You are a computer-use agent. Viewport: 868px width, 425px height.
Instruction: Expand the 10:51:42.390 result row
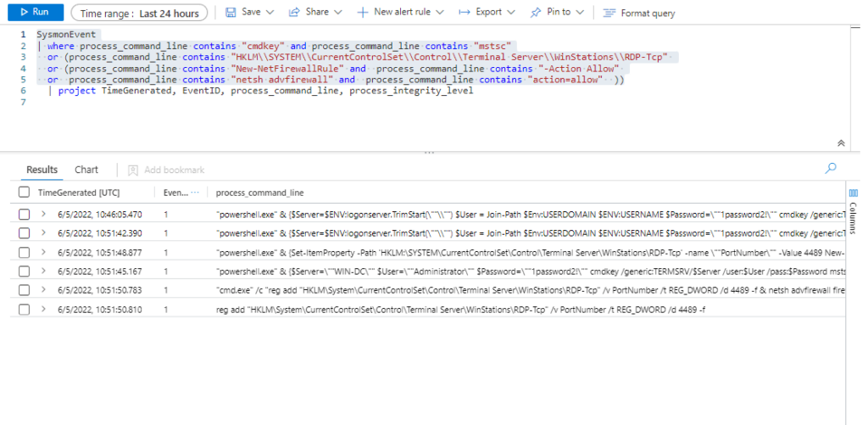tap(44, 233)
